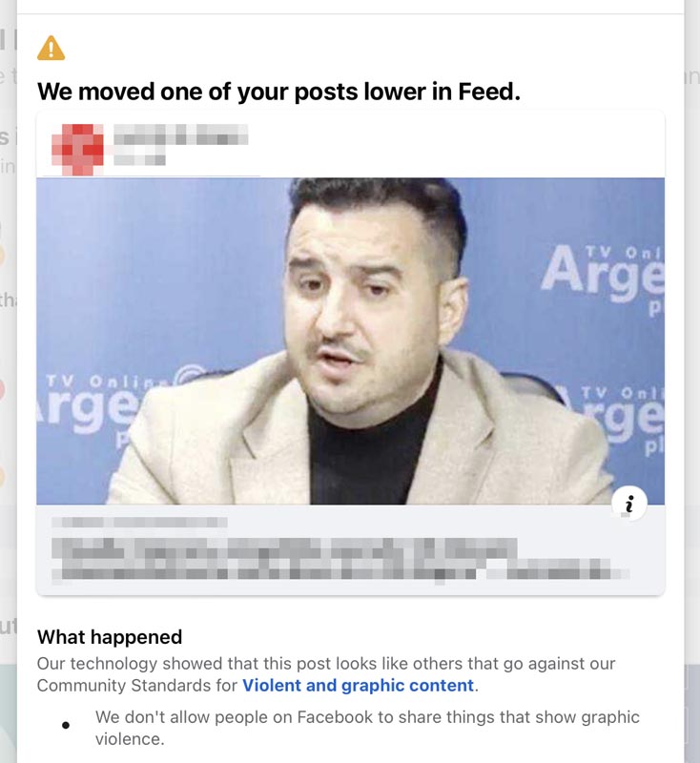Click the bullet text about graphic violence
This screenshot has height=763, width=700.
367,728
